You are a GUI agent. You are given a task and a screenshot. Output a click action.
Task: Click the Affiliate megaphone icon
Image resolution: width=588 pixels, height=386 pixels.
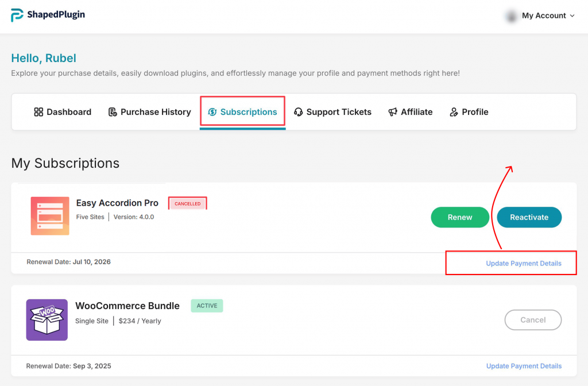tap(393, 112)
